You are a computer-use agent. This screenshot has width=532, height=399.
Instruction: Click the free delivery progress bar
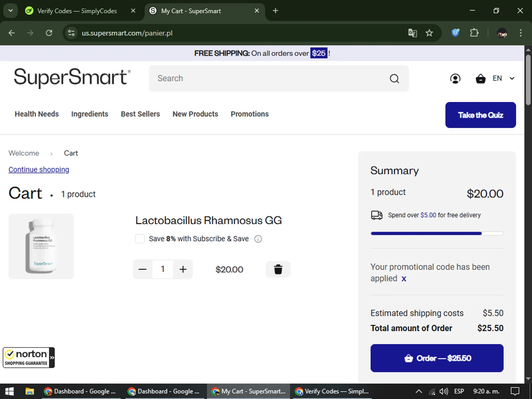(x=437, y=233)
